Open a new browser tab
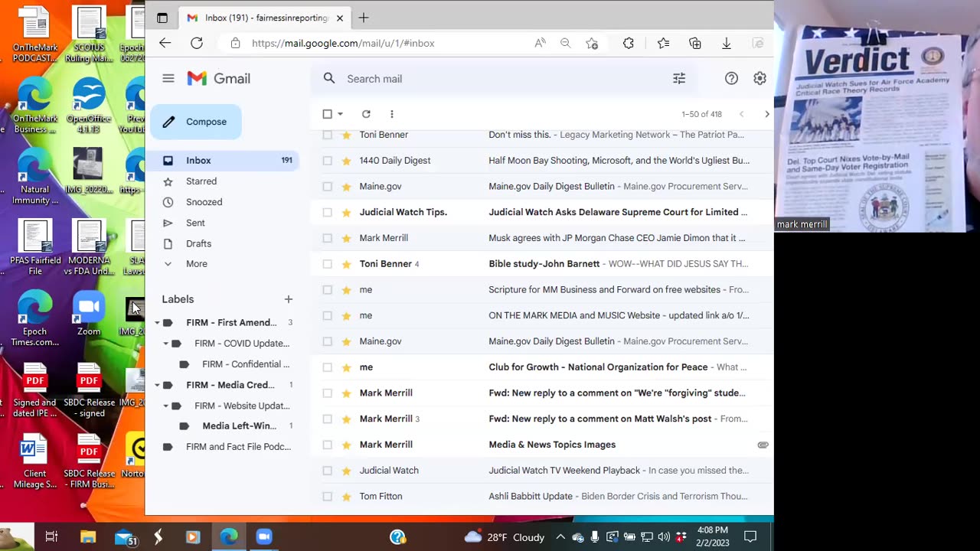Image resolution: width=980 pixels, height=551 pixels. click(364, 18)
